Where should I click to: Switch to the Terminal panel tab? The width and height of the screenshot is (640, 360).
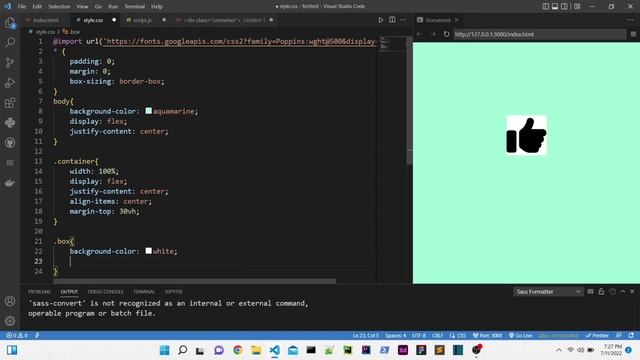pos(144,291)
